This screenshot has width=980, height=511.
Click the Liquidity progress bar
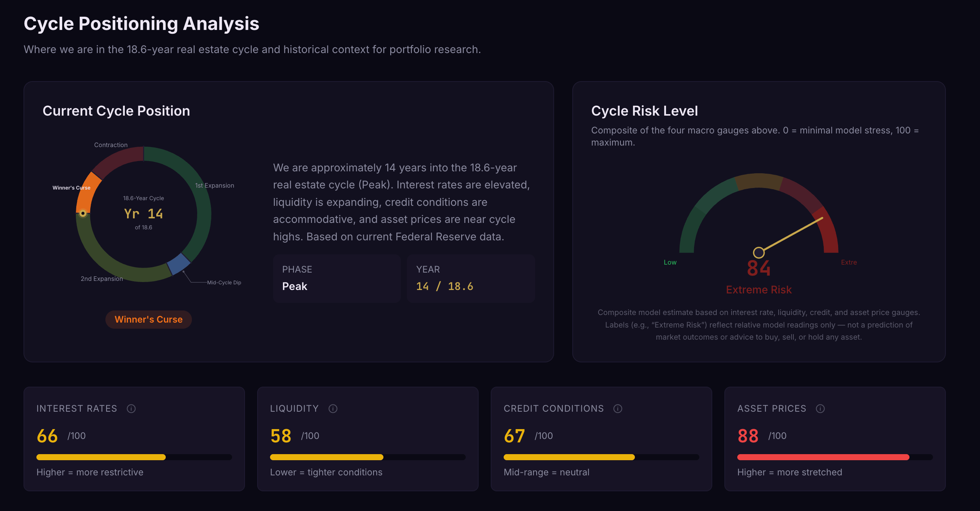367,457
